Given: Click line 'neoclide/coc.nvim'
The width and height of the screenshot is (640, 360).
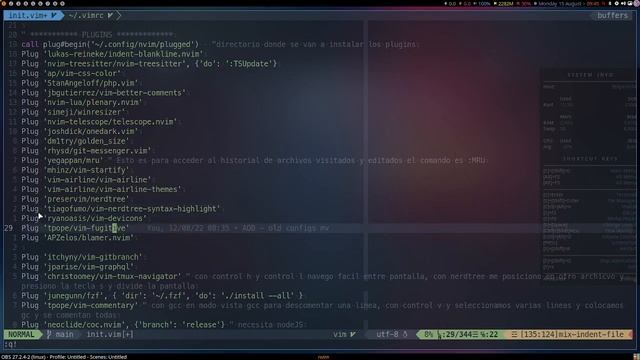Looking at the screenshot, I should (x=123, y=324).
